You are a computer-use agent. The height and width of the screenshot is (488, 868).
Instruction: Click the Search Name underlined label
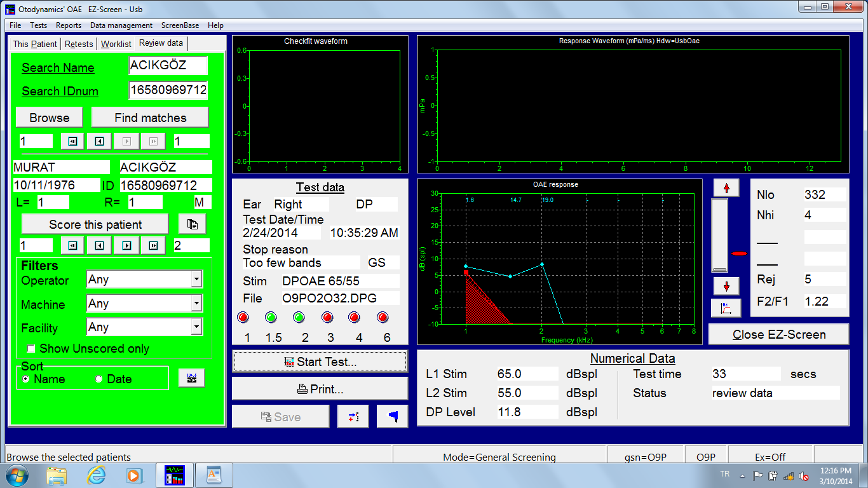(x=58, y=68)
